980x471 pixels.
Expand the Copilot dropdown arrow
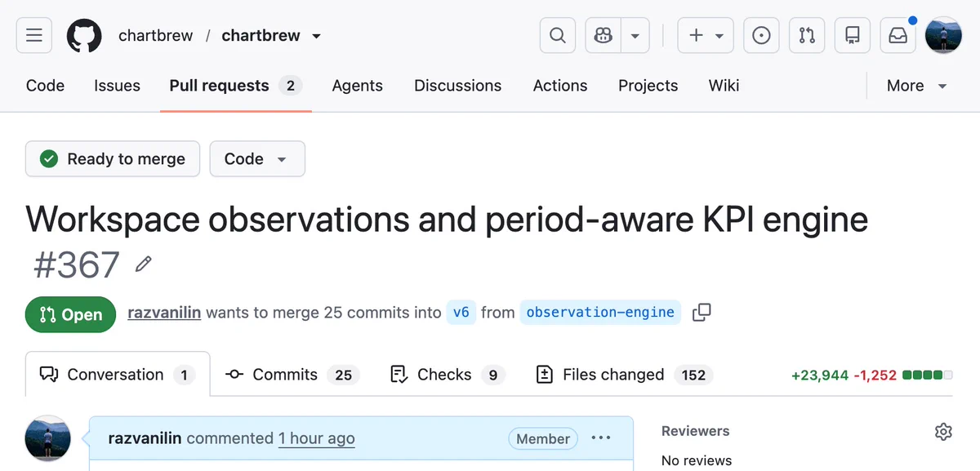[x=635, y=36]
